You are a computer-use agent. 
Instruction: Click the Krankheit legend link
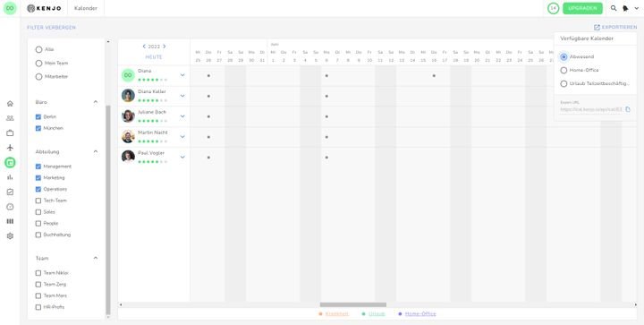point(337,314)
